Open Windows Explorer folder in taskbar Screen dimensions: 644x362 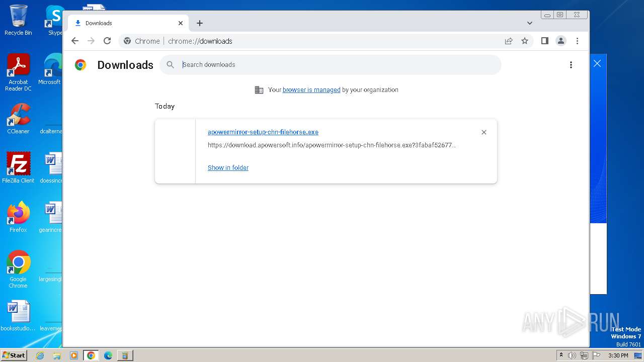[57, 355]
